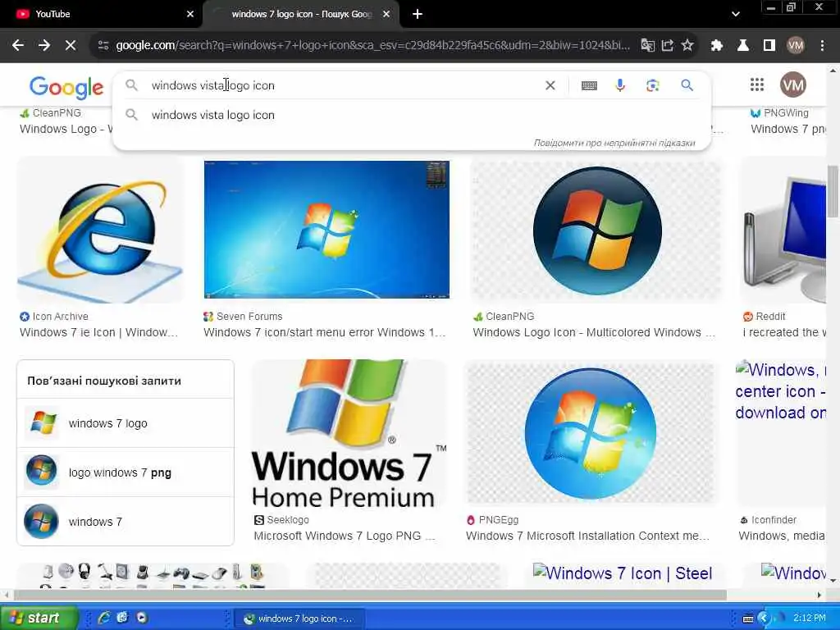Click into the search text field
The image size is (840, 630).
pos(343,85)
